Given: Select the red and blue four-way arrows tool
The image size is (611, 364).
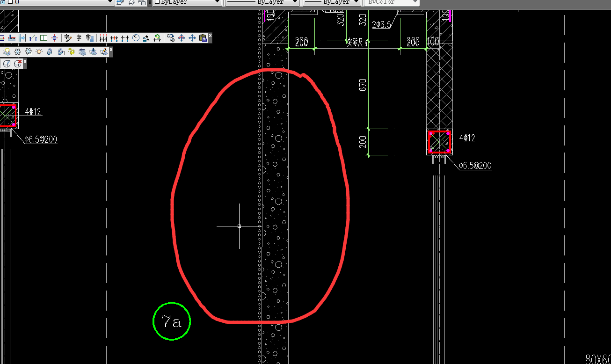Looking at the screenshot, I should click(x=182, y=38).
